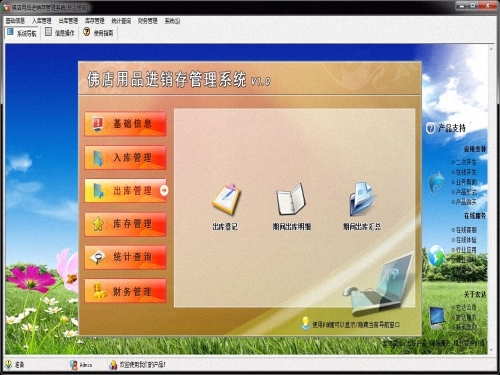Open the 出库管理 menu in menu bar

tap(68, 21)
